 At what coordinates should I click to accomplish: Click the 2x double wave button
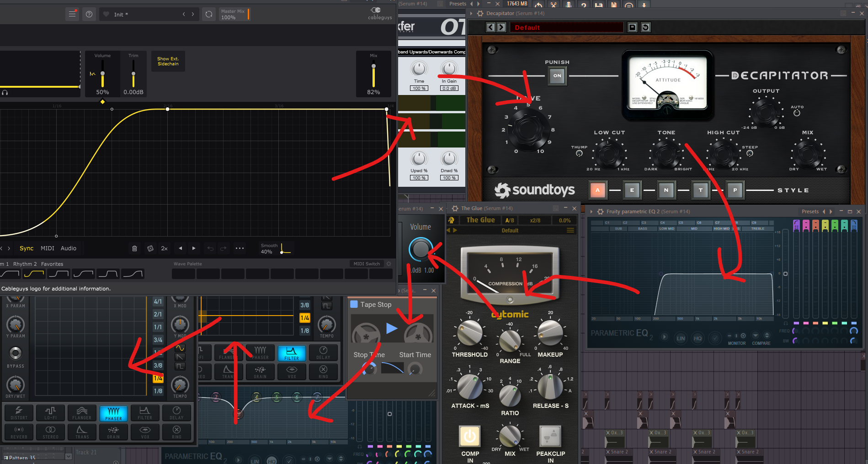165,248
